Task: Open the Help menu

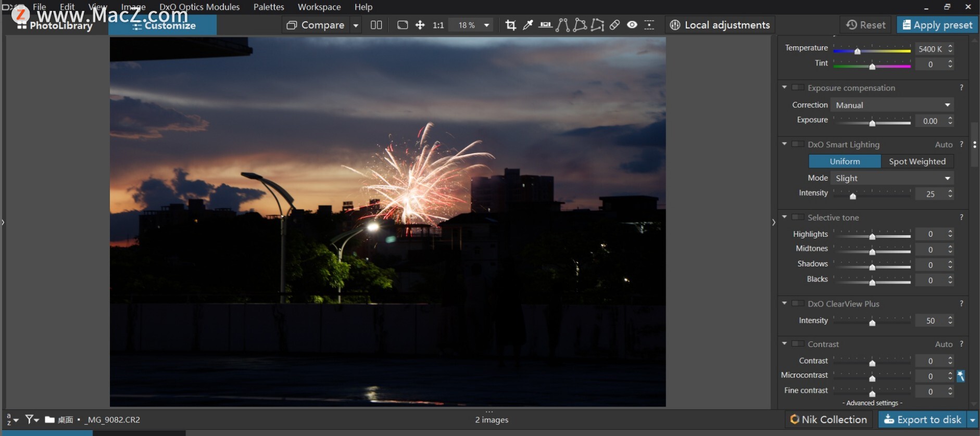Action: pyautogui.click(x=363, y=7)
